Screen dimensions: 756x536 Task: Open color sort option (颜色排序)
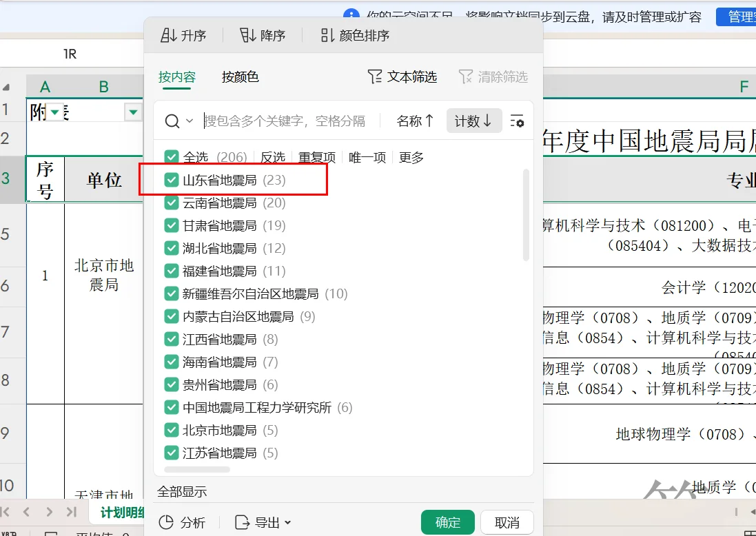coord(355,35)
